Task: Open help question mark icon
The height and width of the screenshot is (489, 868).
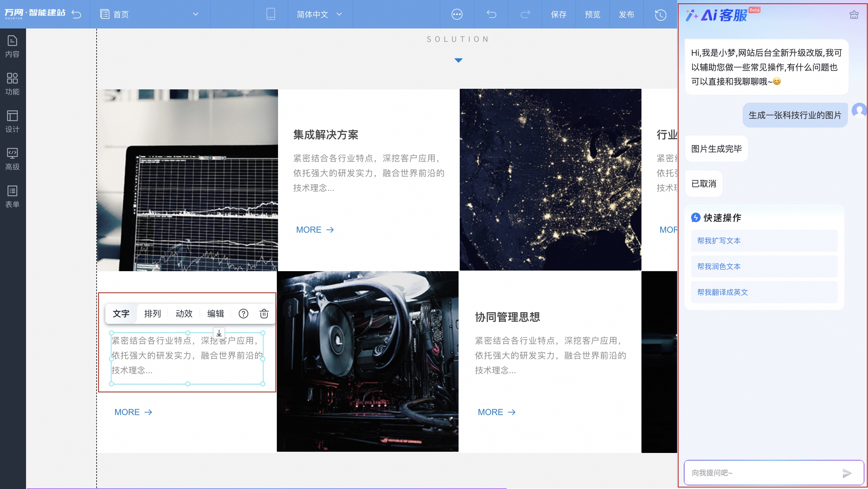Action: [243, 314]
